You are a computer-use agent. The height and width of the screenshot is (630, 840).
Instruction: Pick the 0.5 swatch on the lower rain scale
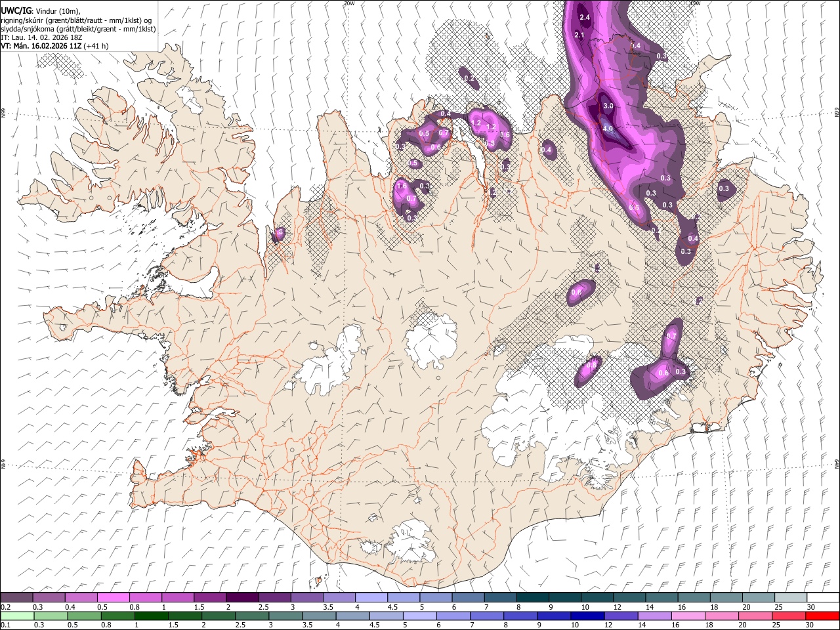point(83,616)
